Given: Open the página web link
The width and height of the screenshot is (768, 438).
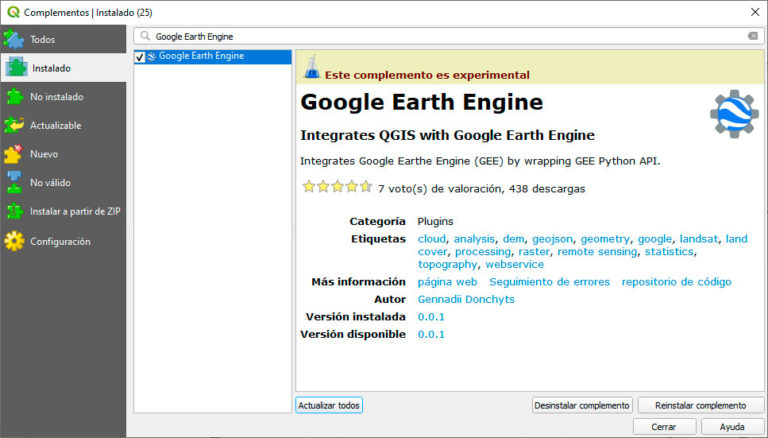Looking at the screenshot, I should [x=447, y=282].
